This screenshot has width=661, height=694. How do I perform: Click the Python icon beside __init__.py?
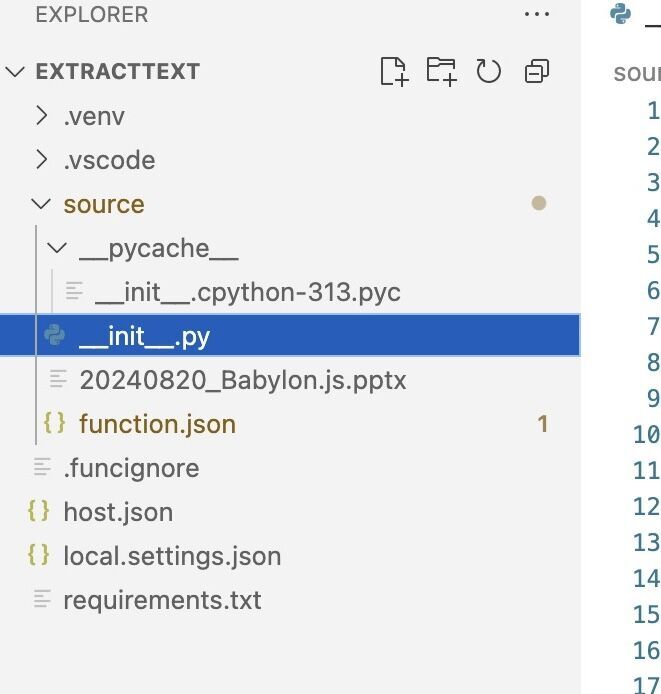coord(54,335)
